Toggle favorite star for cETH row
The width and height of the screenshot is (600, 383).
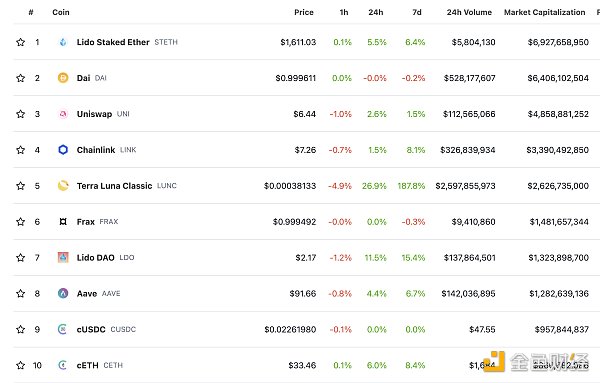click(21, 365)
